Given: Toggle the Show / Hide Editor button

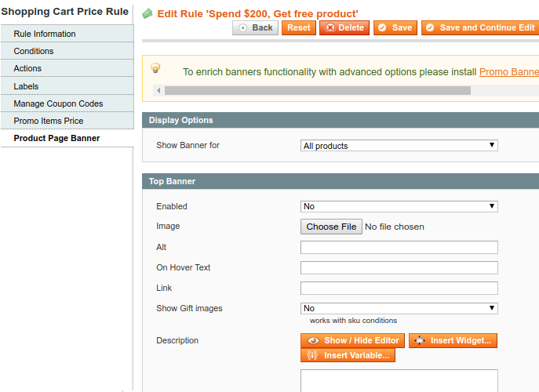Looking at the screenshot, I should 352,340.
